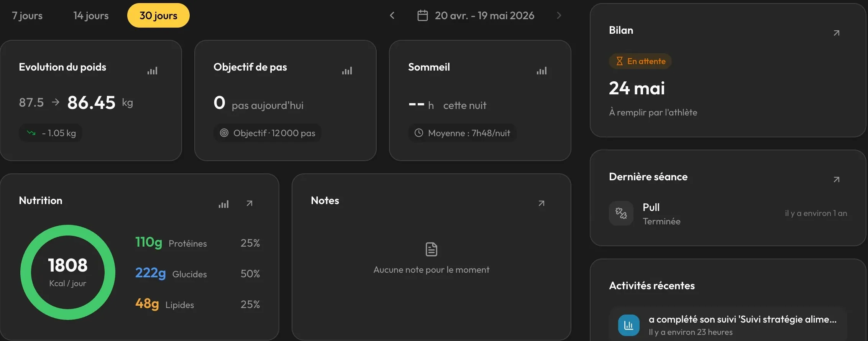Open Notes with the arrow icon
868x341 pixels.
(541, 203)
